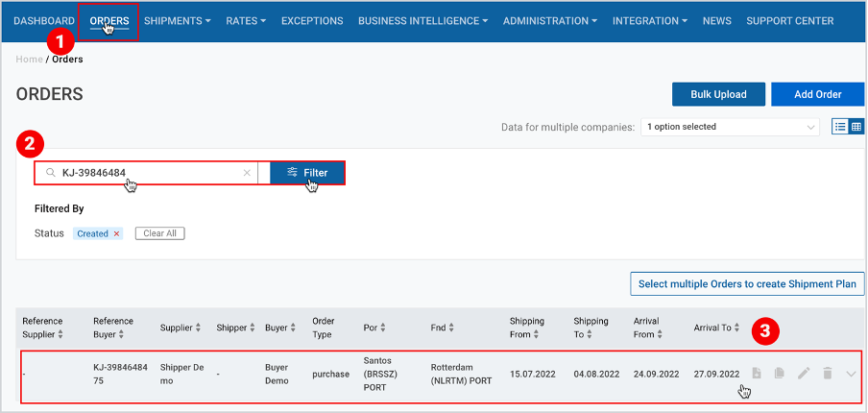Click the purchase order type cell
Image resolution: width=868 pixels, height=413 pixels.
click(x=331, y=375)
